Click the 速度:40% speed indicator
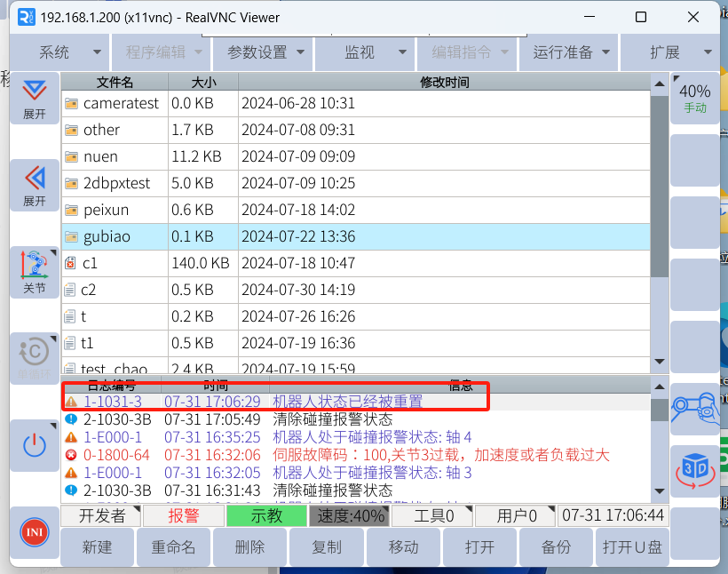Screen dimensions: 728x574 (352, 516)
